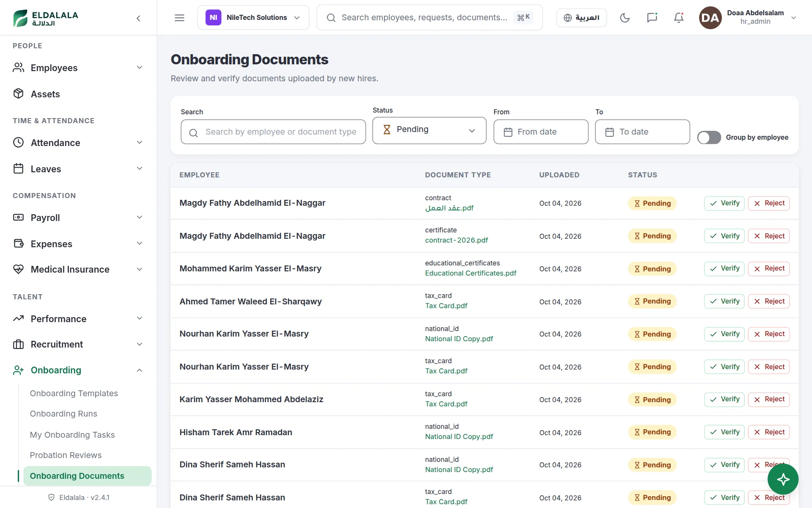The image size is (812, 508).
Task: Open the hamburger menu icon
Action: click(179, 18)
